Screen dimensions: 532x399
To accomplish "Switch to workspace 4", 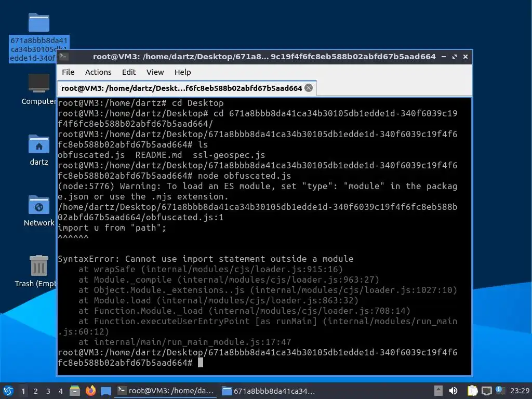I will click(x=61, y=391).
